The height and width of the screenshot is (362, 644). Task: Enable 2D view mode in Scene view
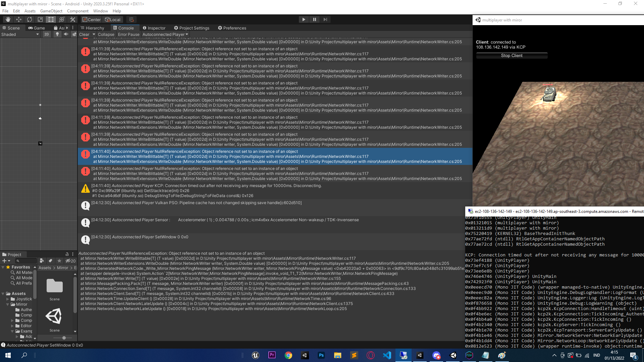pos(46,34)
